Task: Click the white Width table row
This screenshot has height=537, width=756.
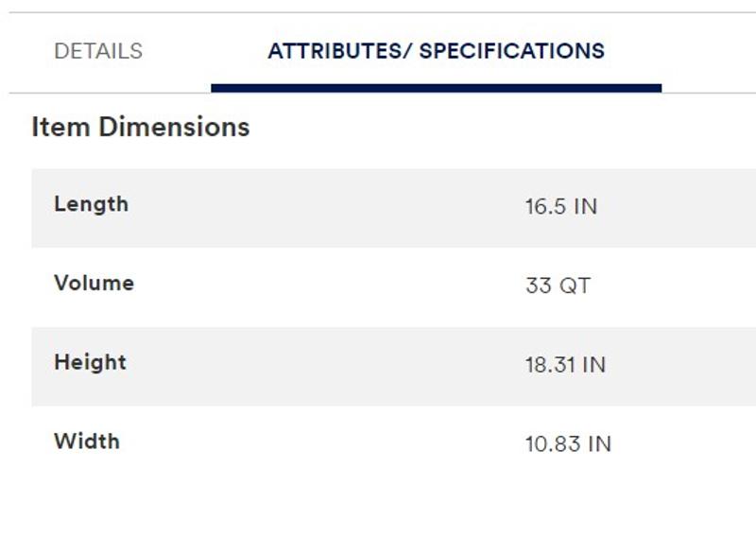Action: (x=393, y=445)
